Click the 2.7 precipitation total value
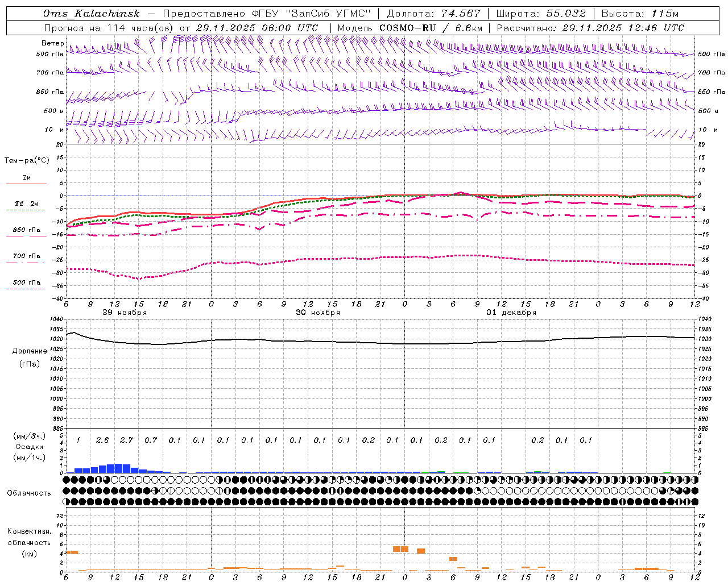Screen dimensions: 728x582 coord(126,440)
